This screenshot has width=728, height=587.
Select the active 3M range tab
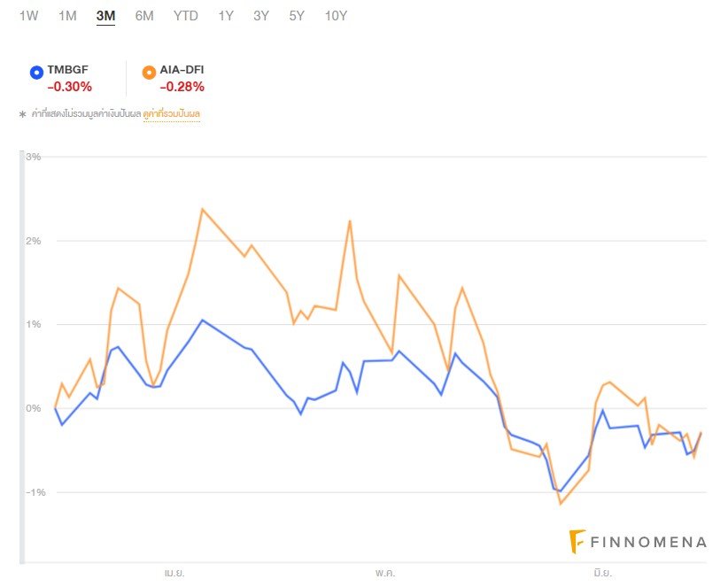click(105, 16)
